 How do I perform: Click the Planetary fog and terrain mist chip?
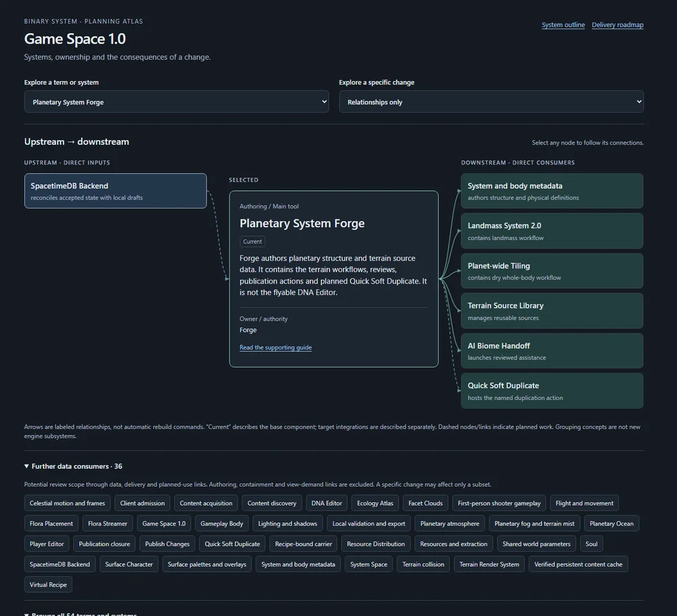click(535, 524)
